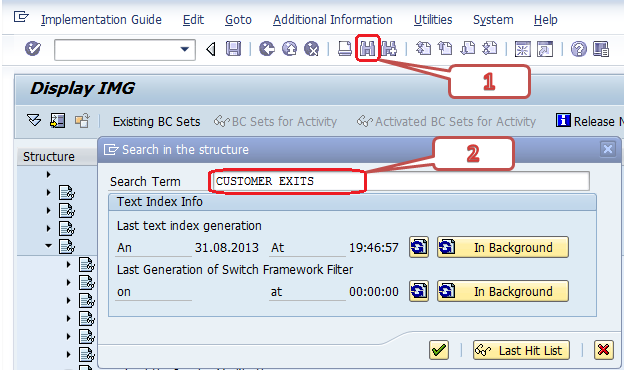Expand the first structure tree node
Screen dimensions: 624x370
[49, 174]
